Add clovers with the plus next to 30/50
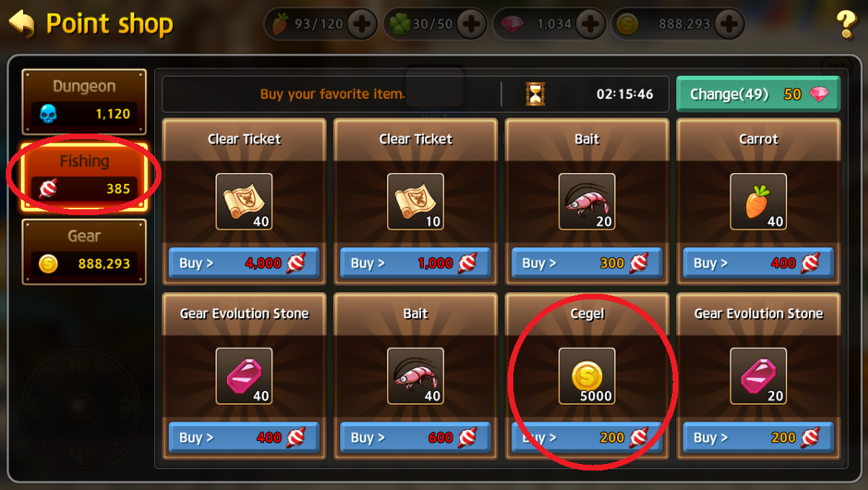The image size is (868, 490). [471, 25]
